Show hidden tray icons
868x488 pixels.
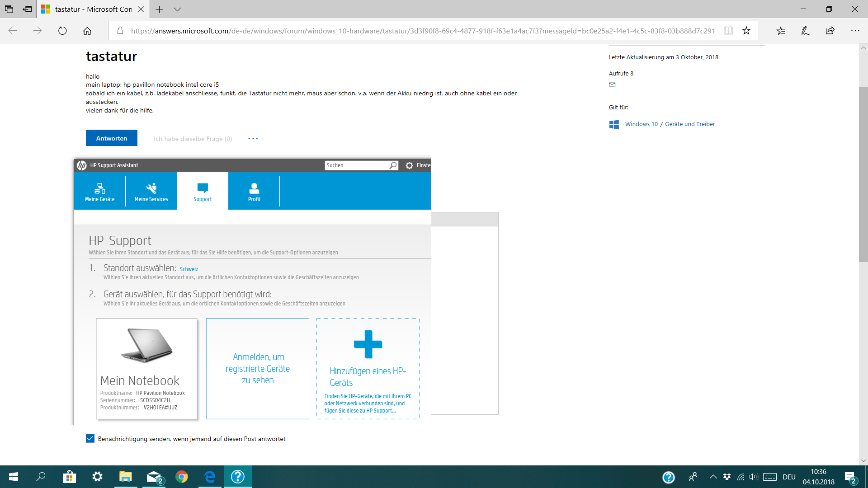[713, 477]
